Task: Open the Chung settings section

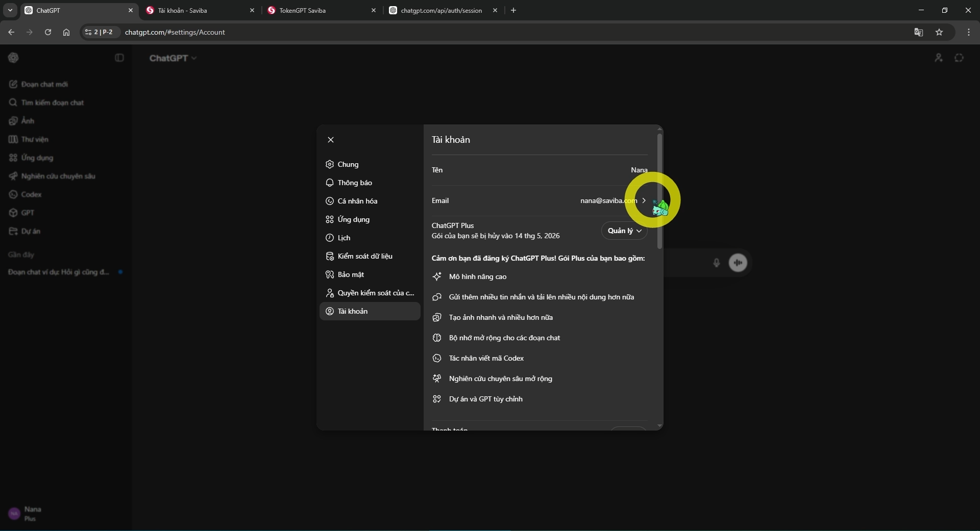Action: coord(370,164)
